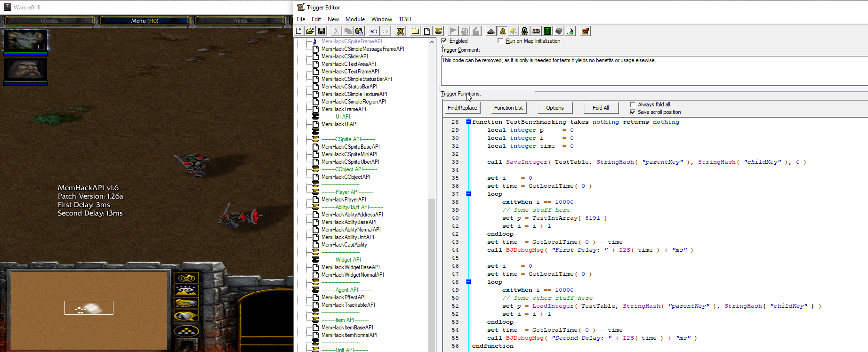868x352 pixels.
Task: Check the Always fold all option
Action: 633,104
